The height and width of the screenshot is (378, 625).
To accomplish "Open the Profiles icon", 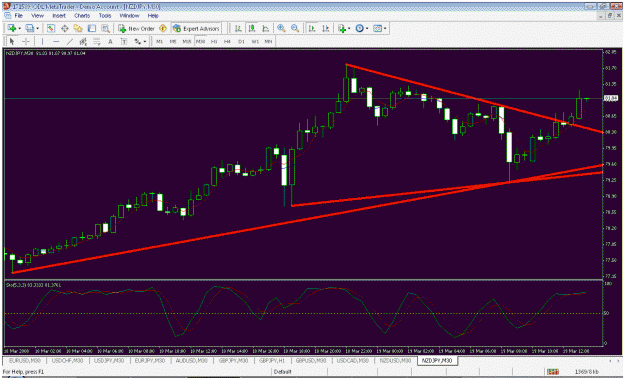I will (x=29, y=28).
